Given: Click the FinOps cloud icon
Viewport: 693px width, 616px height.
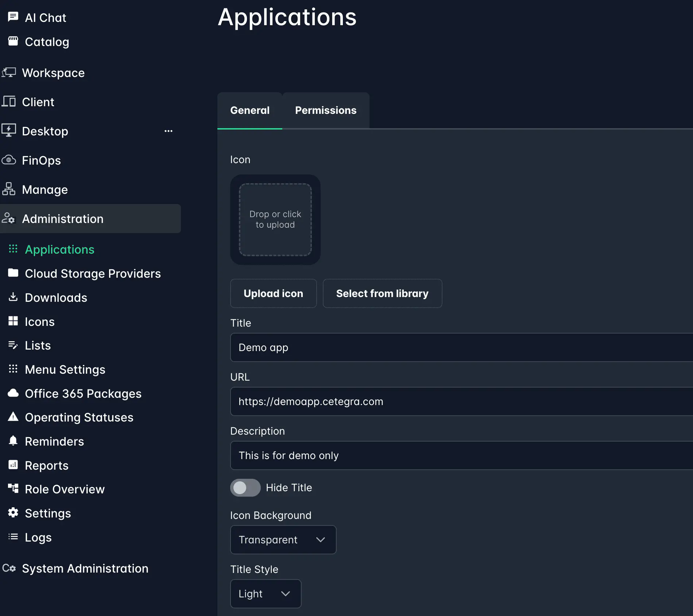Looking at the screenshot, I should [9, 160].
